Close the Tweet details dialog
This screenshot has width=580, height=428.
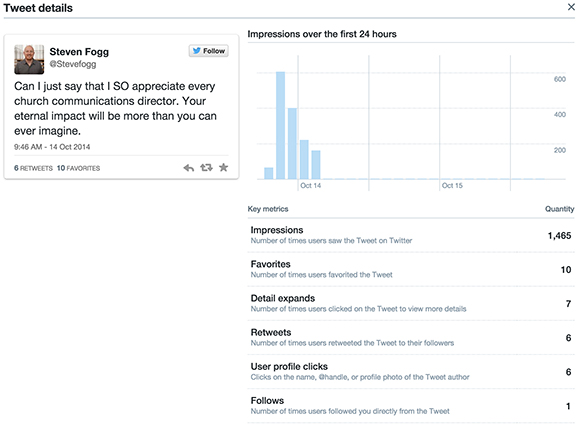coord(571,7)
